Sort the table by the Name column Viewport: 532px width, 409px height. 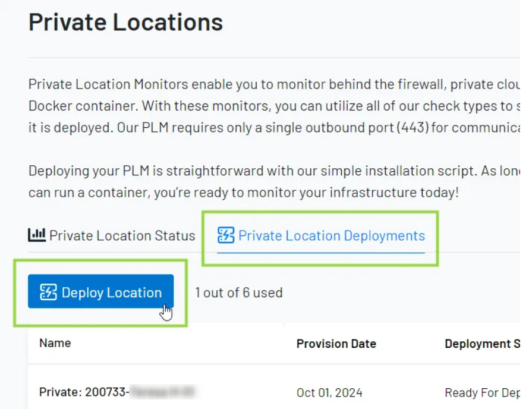55,343
